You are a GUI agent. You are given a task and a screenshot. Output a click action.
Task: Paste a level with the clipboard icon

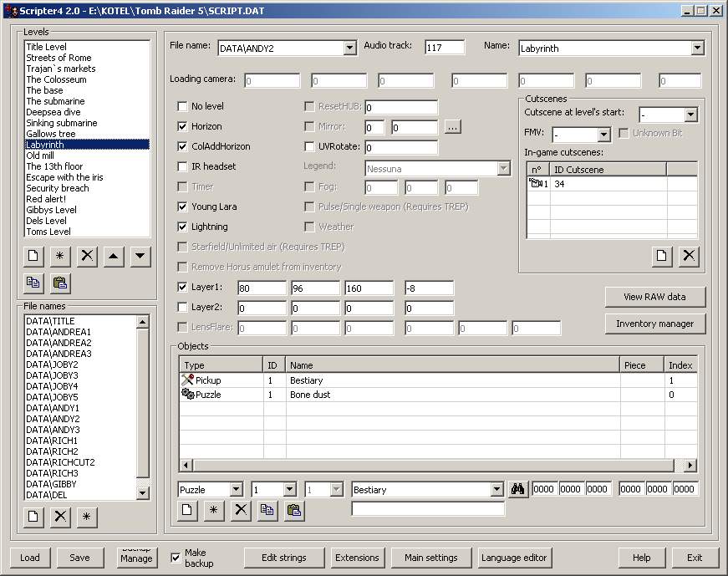click(x=60, y=283)
